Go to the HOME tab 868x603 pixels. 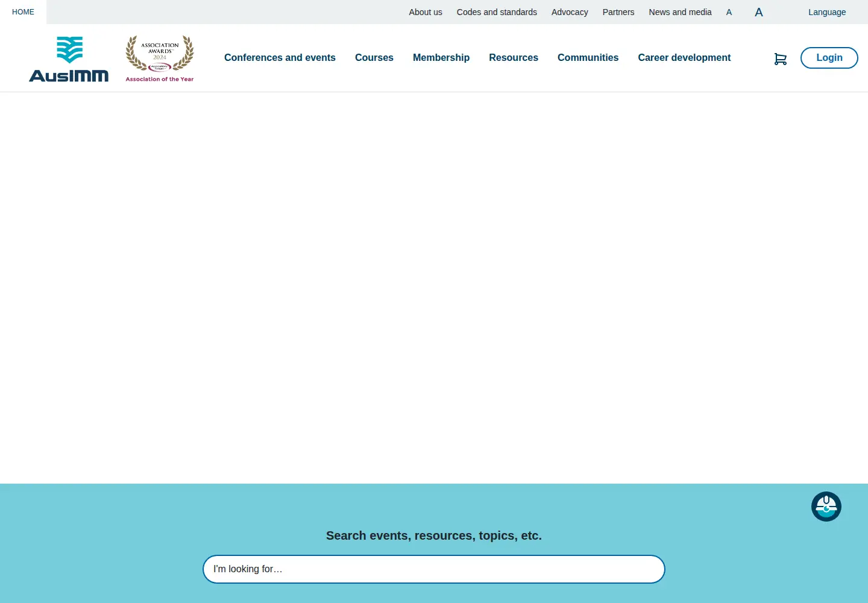click(24, 12)
